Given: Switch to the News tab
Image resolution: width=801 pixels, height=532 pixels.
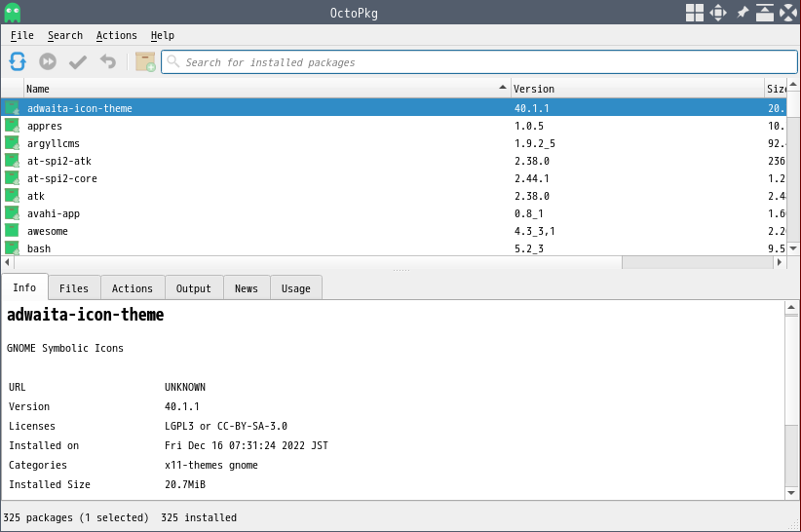Looking at the screenshot, I should 247,288.
